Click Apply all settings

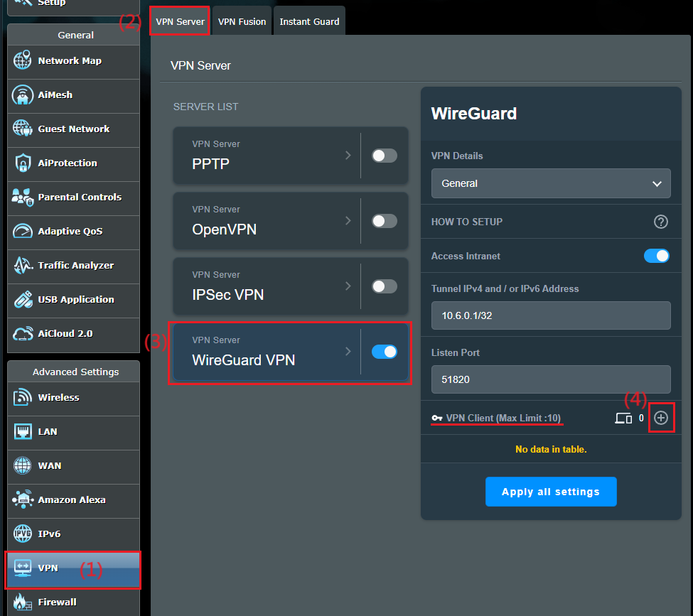click(x=551, y=491)
